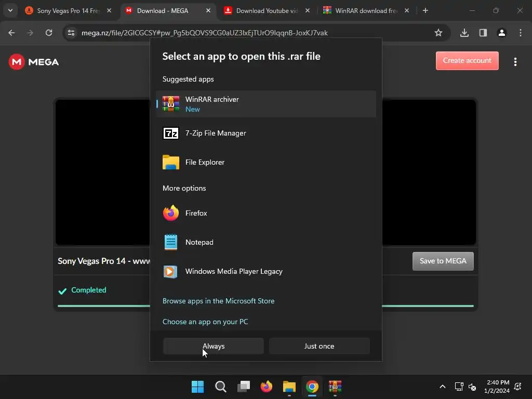Click the Completed status text
This screenshot has width=532, height=399.
pos(88,290)
